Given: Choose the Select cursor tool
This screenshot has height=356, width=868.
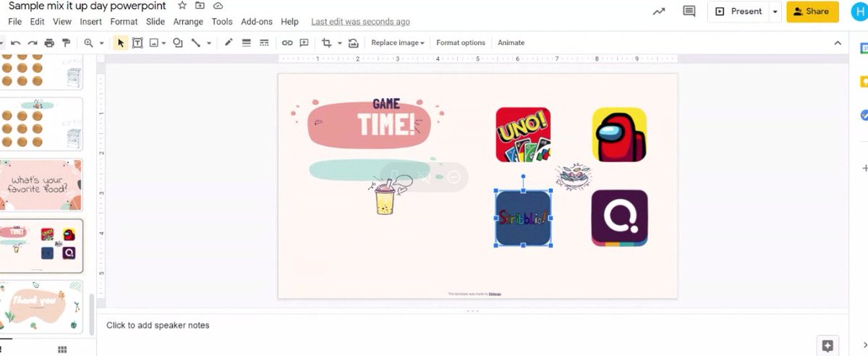Looking at the screenshot, I should (x=121, y=43).
